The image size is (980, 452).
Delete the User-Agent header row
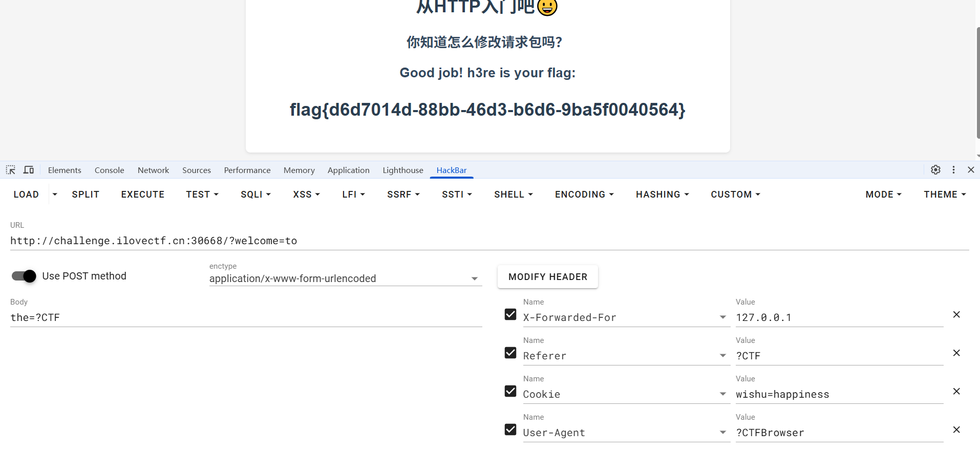[956, 430]
